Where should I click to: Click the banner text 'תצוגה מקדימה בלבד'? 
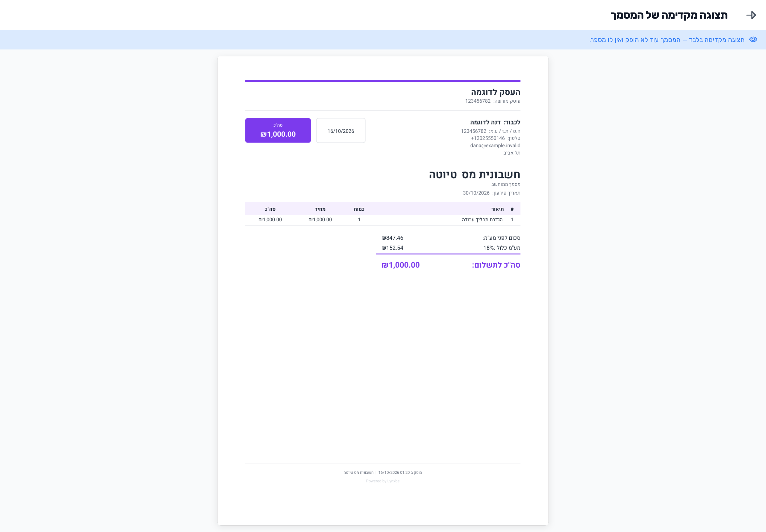click(x=716, y=40)
